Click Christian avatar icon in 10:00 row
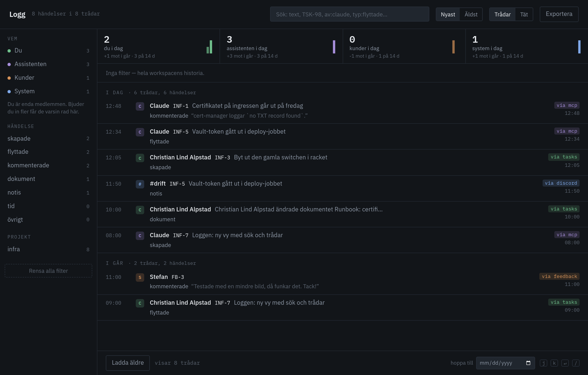Image resolution: width=588 pixels, height=375 pixels. click(140, 210)
